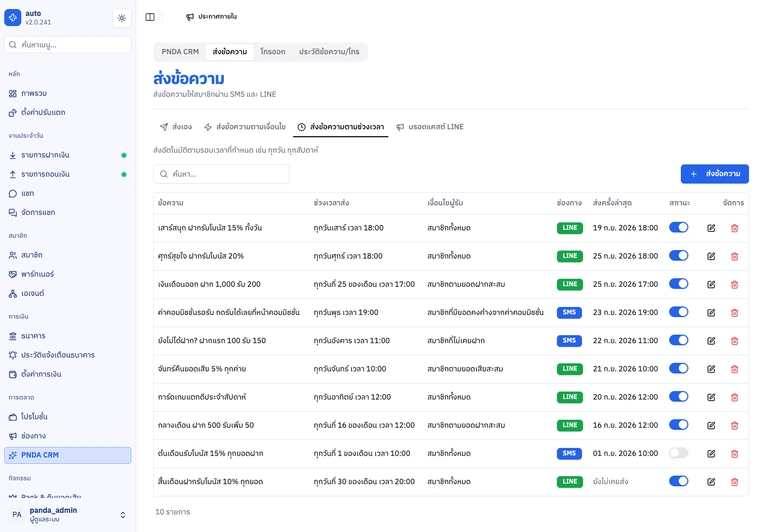
Task: Select the ส่งข้อความตามเงื่อนไข tab
Action: pyautogui.click(x=245, y=127)
